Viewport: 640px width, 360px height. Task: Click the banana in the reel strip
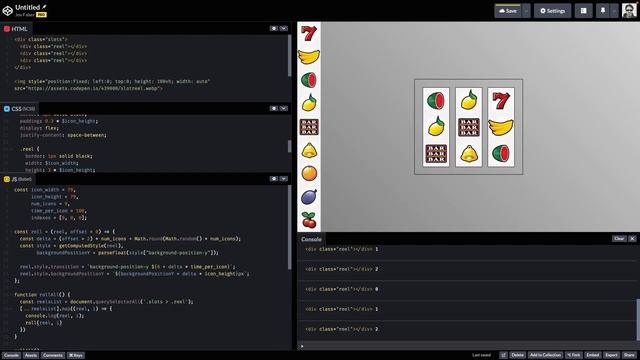(x=309, y=57)
